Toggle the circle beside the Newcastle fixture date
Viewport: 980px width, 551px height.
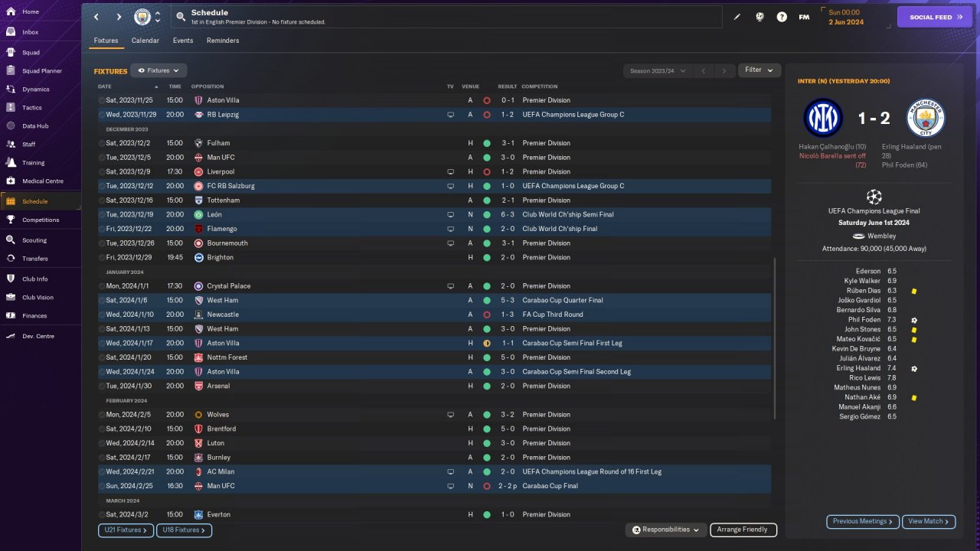(x=102, y=315)
